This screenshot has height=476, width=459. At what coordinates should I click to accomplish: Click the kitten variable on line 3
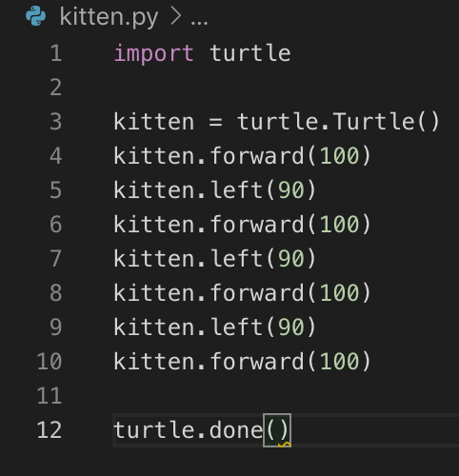point(153,122)
